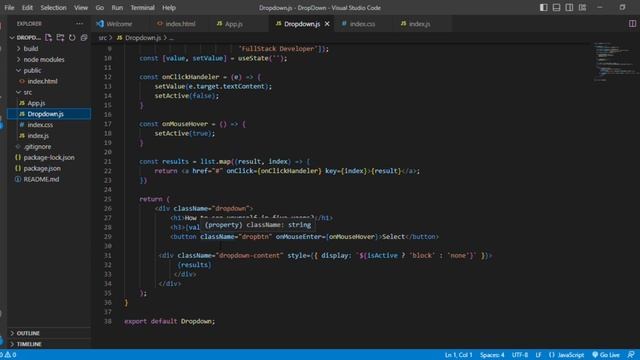640x360 pixels.
Task: Open the Help menu
Action: coord(169,8)
